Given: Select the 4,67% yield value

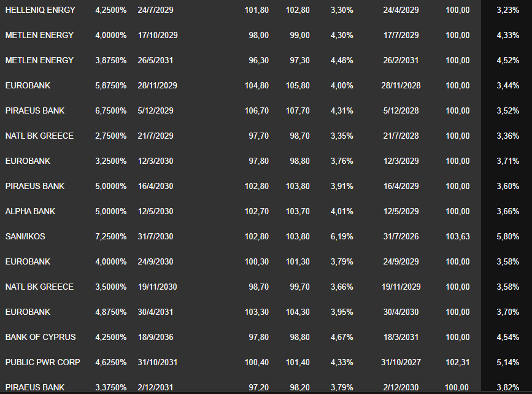Looking at the screenshot, I should [x=342, y=337].
